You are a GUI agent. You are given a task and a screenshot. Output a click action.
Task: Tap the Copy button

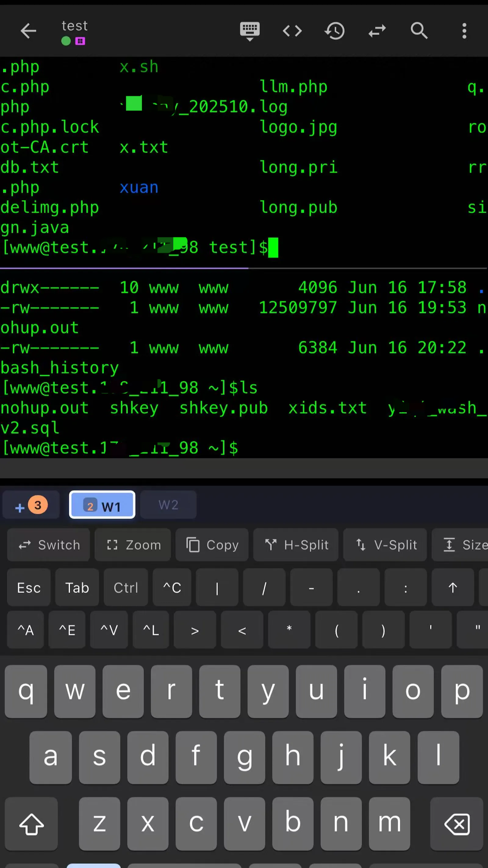coord(212,545)
